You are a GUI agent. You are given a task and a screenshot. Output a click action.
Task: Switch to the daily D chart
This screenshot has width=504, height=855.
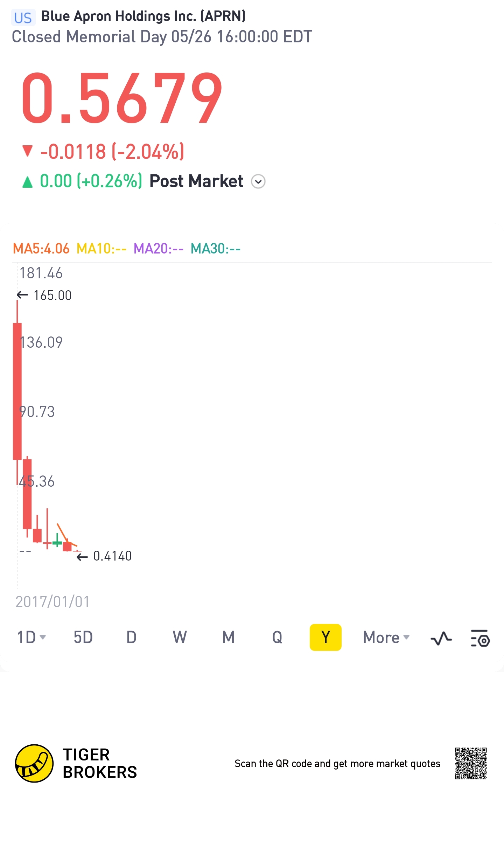point(131,638)
